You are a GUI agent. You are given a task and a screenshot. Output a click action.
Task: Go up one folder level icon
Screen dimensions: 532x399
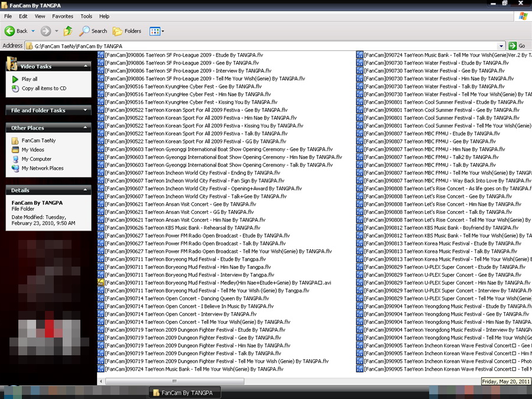68,31
